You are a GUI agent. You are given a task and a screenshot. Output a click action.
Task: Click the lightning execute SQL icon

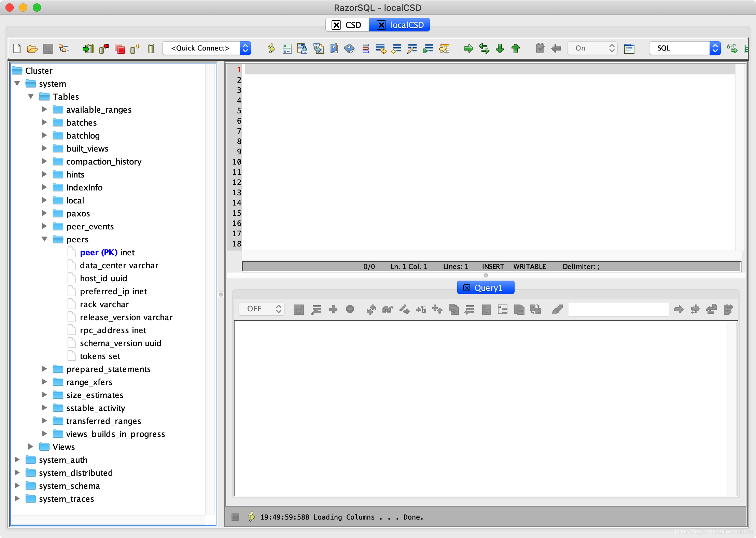pos(271,48)
